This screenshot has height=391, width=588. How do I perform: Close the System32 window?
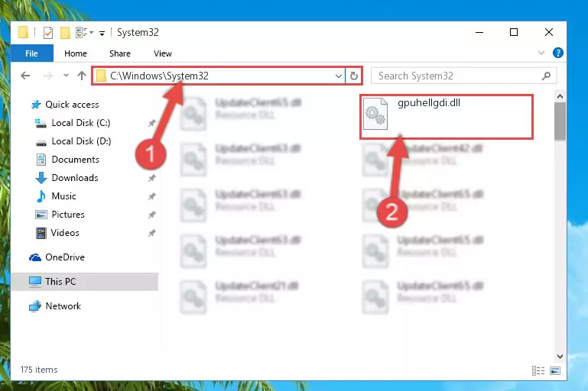tap(549, 33)
